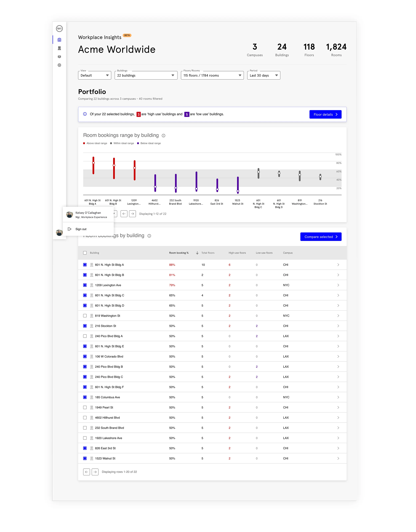Viewport: 416px width, 532px height.
Task: Open the settings gear in the sidebar
Action: click(59, 65)
